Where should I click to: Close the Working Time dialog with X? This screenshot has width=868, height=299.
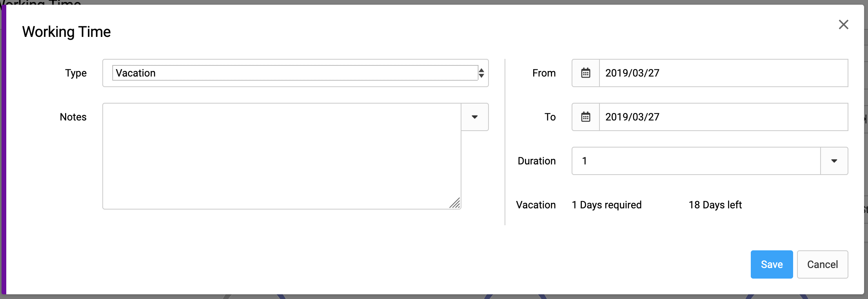843,24
